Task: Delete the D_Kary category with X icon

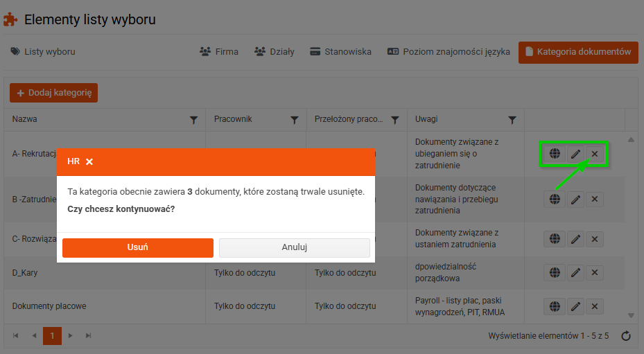Action: click(x=594, y=273)
